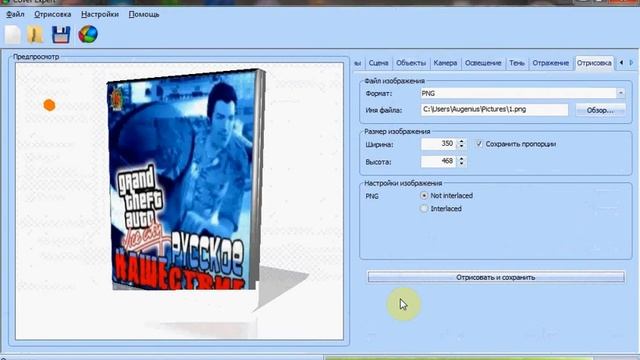Click the Отрисовать и сохранить button
Screen dimensions: 640x360
coord(496,277)
